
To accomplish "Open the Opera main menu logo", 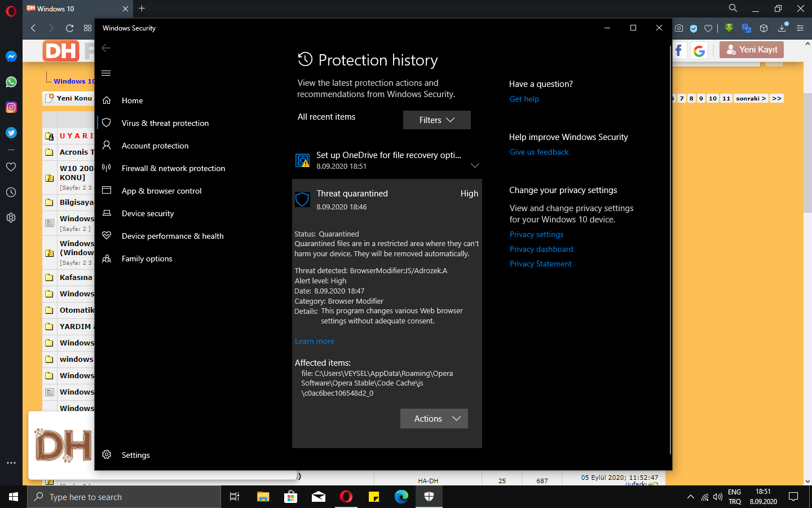I will point(11,11).
